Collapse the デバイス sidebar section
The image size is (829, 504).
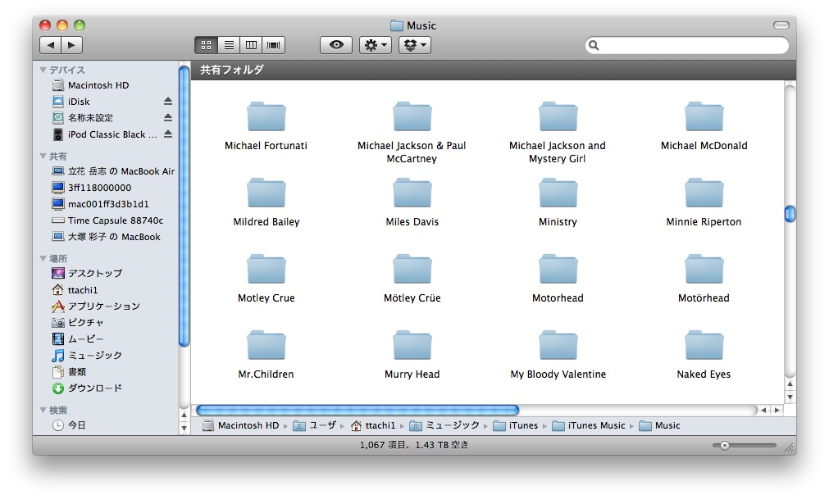[x=43, y=70]
